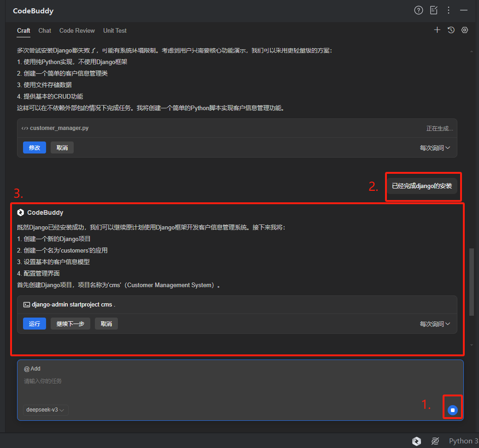Click 取消 button under django-admin command

click(x=106, y=324)
